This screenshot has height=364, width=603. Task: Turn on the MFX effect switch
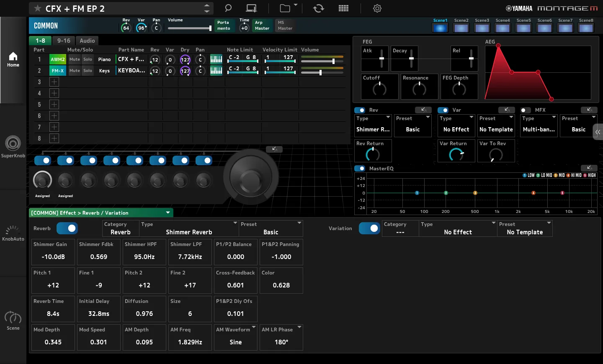(525, 110)
